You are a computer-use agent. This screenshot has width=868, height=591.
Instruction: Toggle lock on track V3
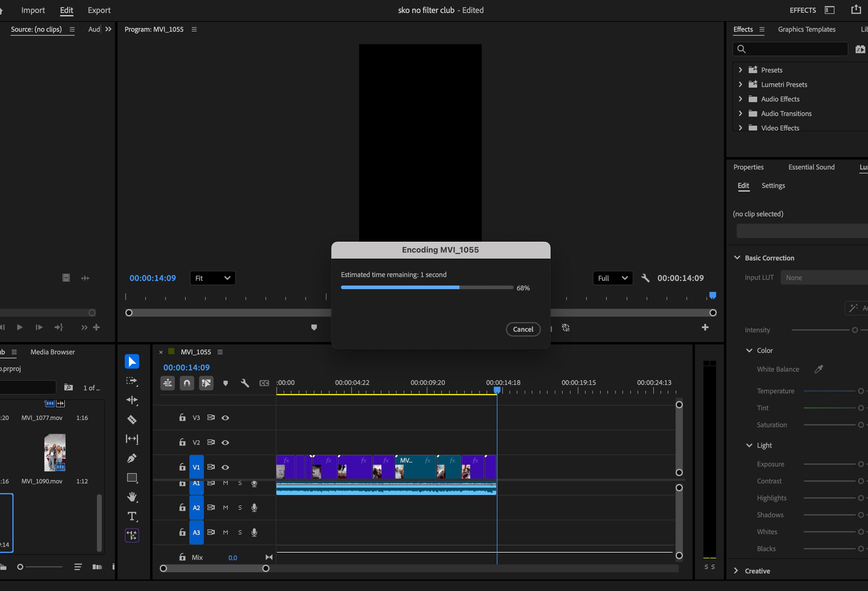click(x=182, y=418)
